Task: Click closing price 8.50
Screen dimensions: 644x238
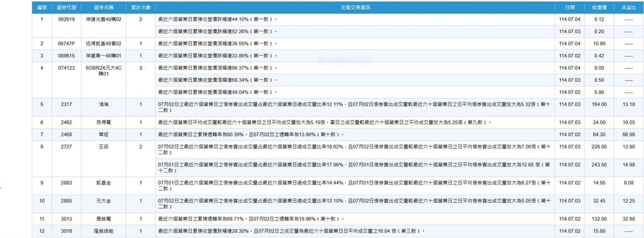Action: (x=599, y=80)
